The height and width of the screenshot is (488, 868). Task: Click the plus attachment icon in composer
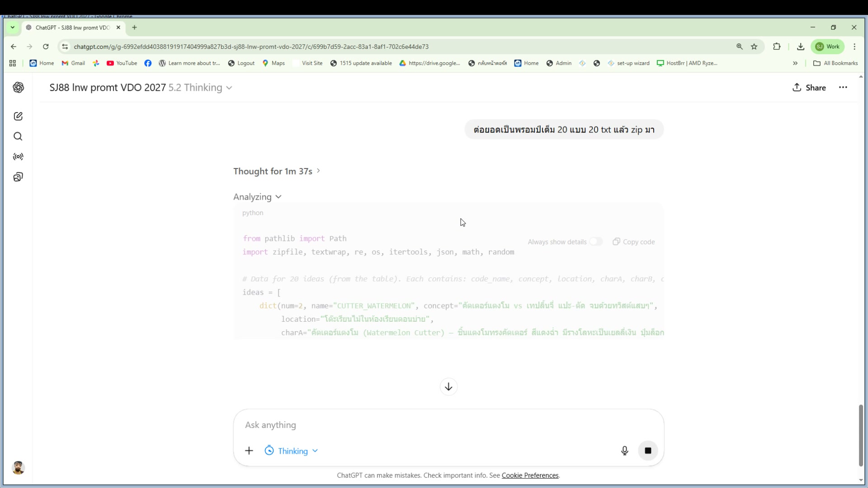pyautogui.click(x=249, y=450)
